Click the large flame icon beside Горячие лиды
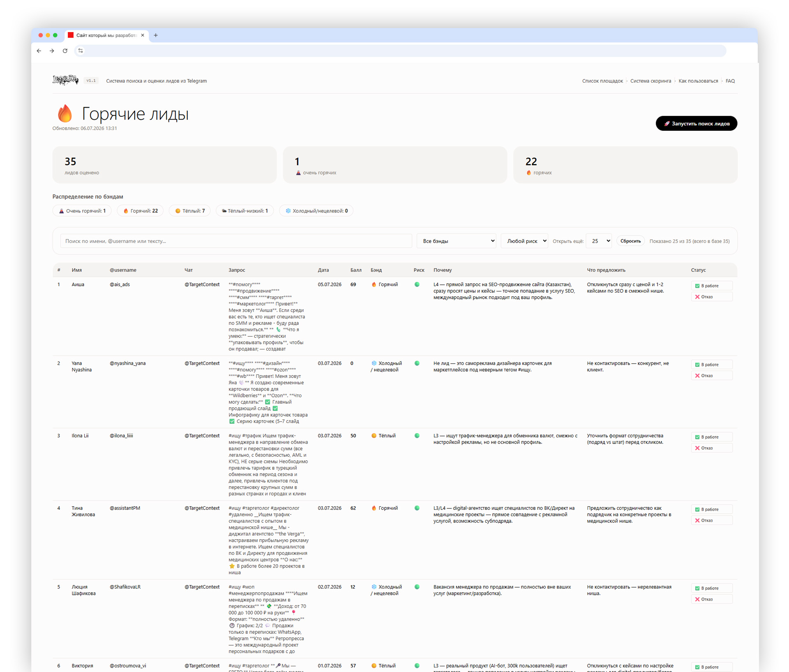Viewport: 789px width, 672px height. [x=65, y=113]
